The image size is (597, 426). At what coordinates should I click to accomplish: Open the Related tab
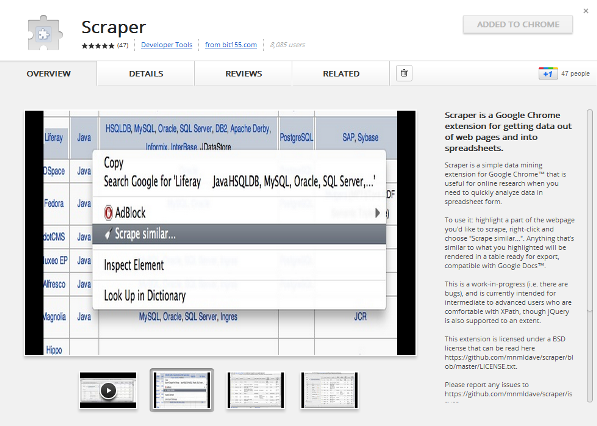[x=341, y=73]
